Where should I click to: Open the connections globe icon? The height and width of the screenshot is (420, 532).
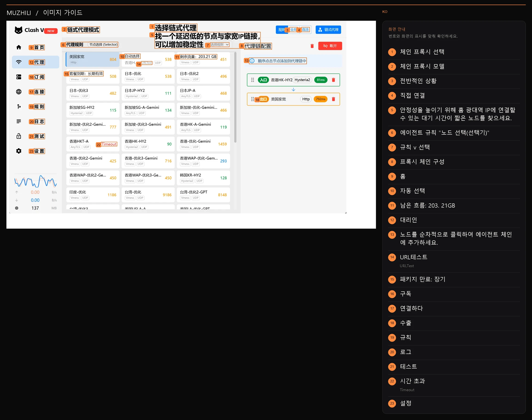click(x=19, y=92)
